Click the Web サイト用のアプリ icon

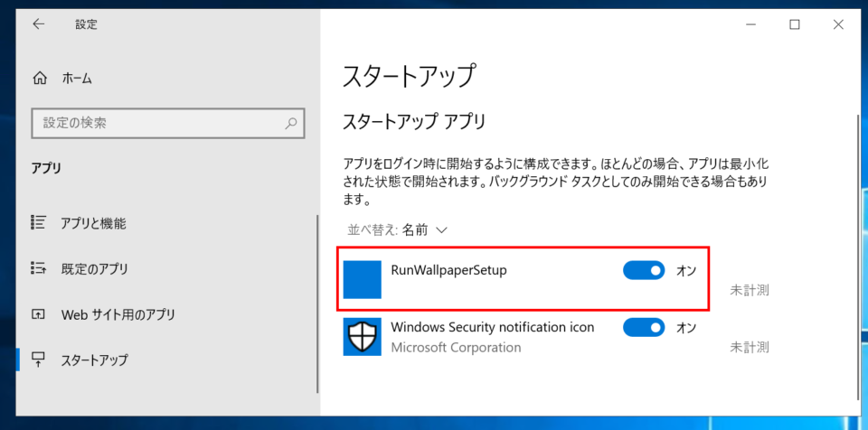pyautogui.click(x=38, y=314)
